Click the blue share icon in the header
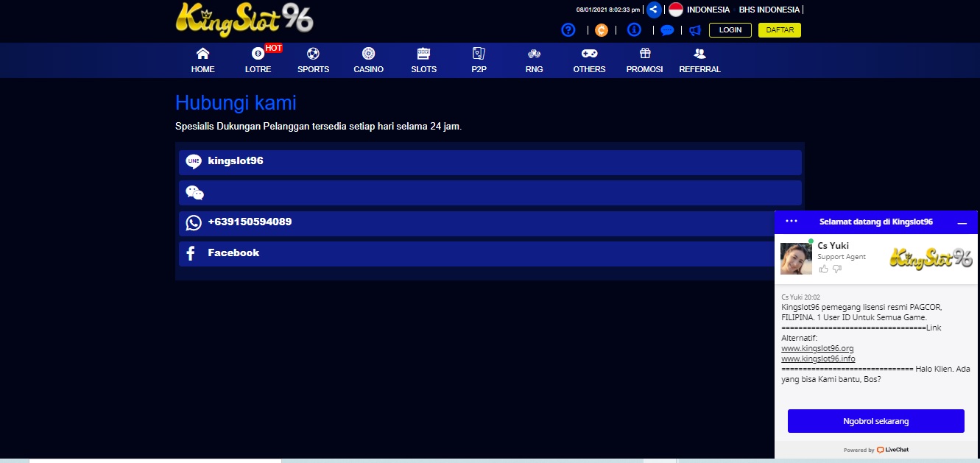This screenshot has height=463, width=980. tap(654, 10)
